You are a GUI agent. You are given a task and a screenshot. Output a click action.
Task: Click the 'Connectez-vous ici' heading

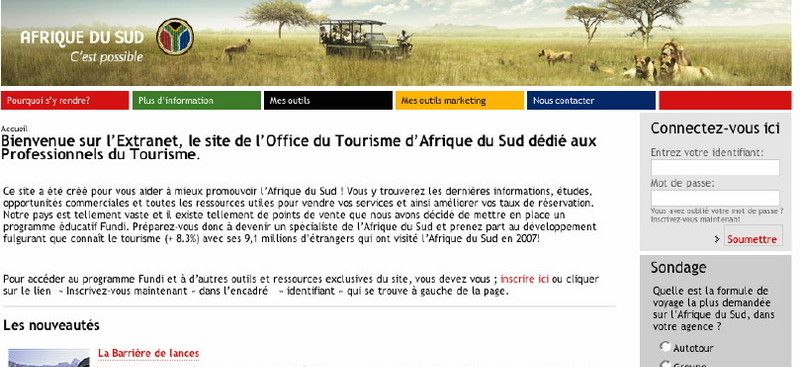(x=715, y=128)
